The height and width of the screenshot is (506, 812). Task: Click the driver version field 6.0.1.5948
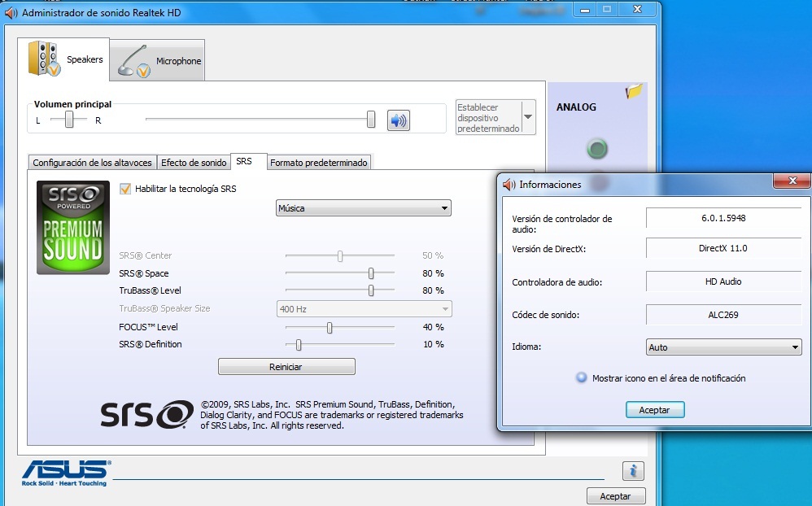point(723,218)
